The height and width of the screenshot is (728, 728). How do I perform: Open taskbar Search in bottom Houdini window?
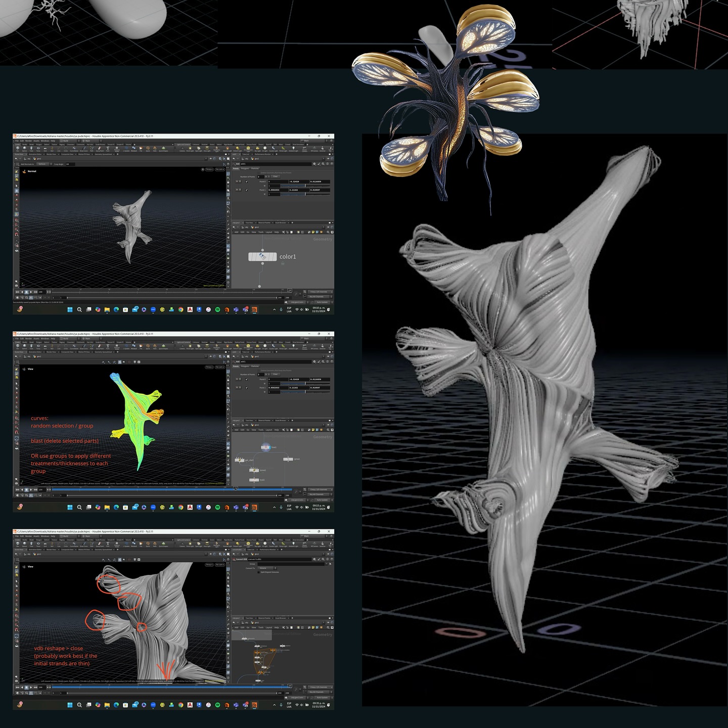coord(79,705)
